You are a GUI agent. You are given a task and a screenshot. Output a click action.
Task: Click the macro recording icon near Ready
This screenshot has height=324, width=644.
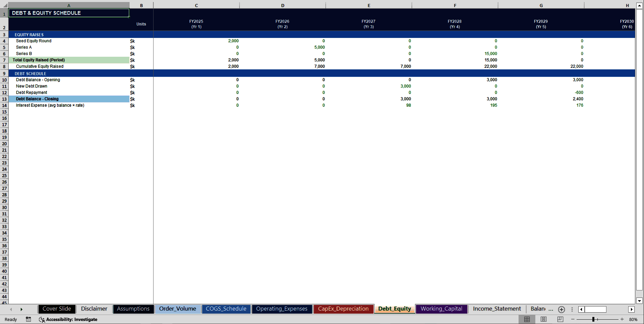29,319
